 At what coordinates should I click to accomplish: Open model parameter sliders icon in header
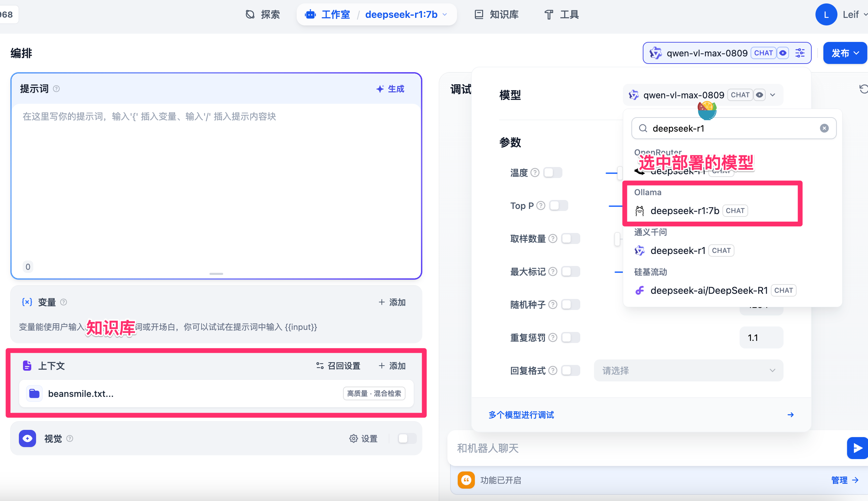click(800, 53)
